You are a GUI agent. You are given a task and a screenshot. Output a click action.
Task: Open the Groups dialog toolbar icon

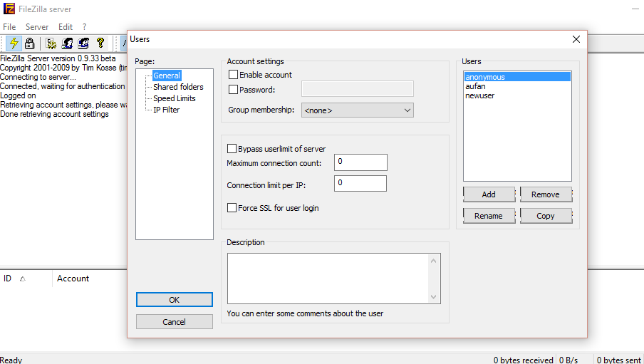coord(84,43)
